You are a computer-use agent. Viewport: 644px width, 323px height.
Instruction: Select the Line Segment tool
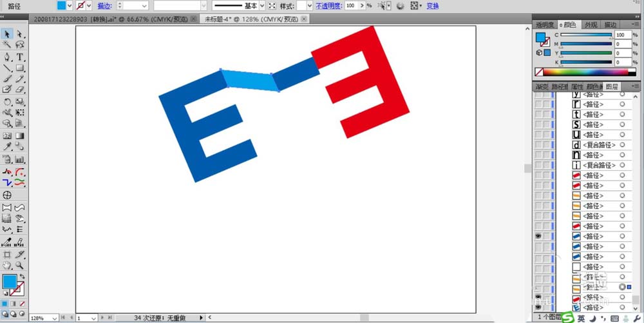pyautogui.click(x=7, y=68)
